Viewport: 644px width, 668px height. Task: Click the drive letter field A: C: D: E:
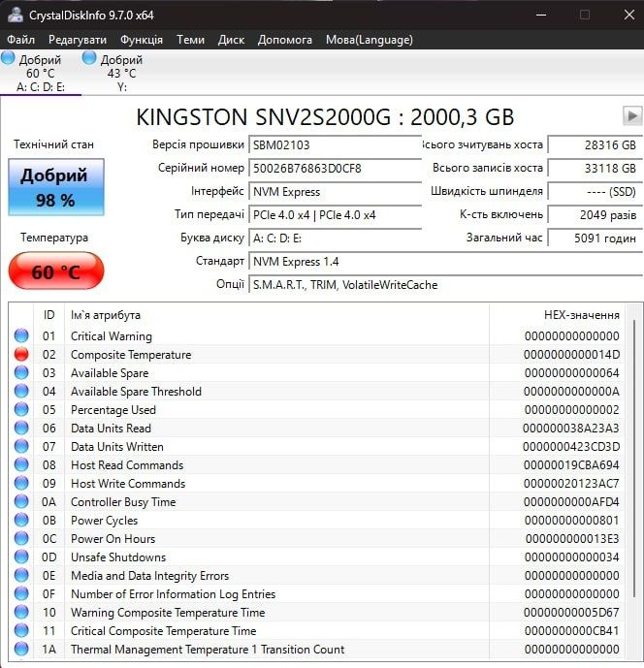pos(335,239)
